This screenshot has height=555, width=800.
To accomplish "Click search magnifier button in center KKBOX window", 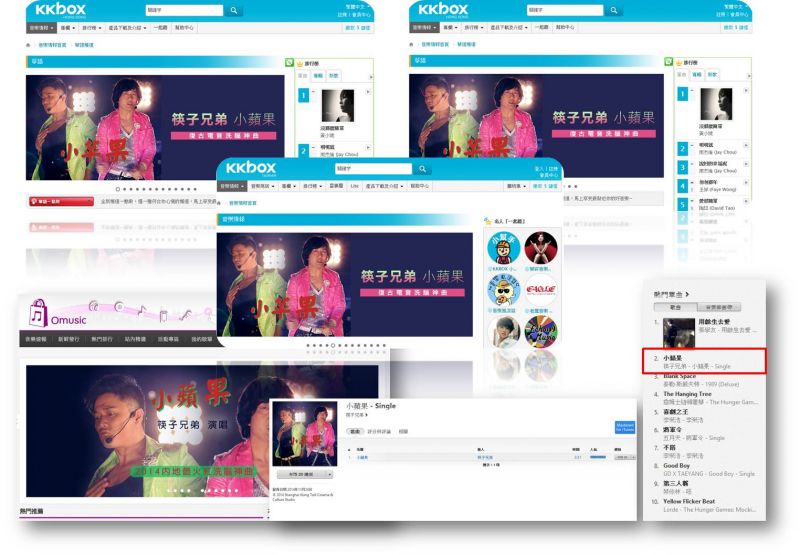I will [422, 169].
